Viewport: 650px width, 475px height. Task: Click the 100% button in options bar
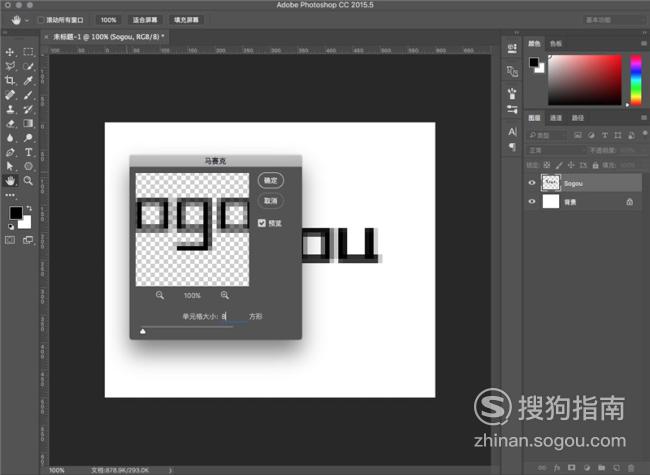tap(109, 20)
